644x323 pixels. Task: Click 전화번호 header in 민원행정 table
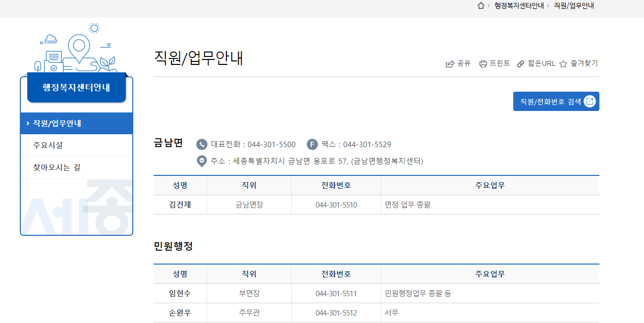click(x=336, y=274)
